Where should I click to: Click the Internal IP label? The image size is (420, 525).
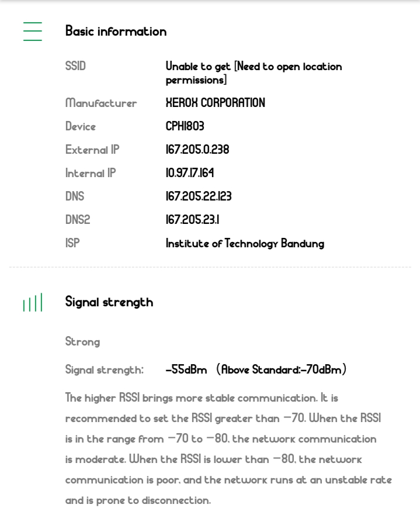pos(91,173)
